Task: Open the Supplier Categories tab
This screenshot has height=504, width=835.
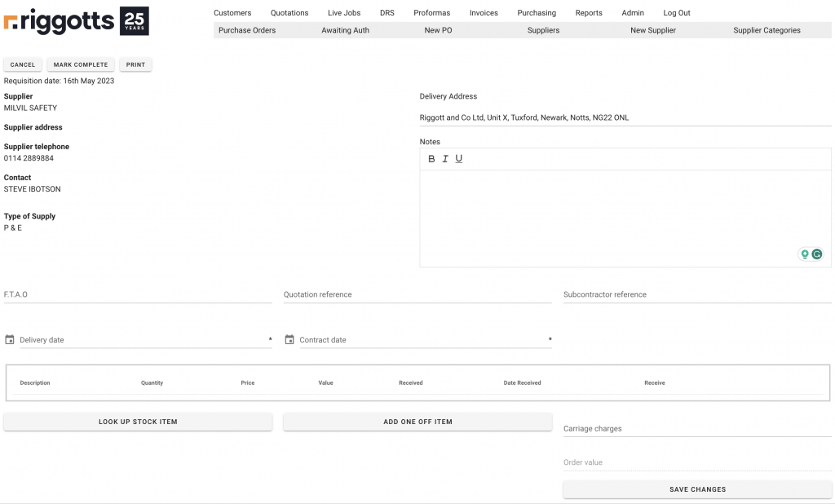Action: [767, 30]
